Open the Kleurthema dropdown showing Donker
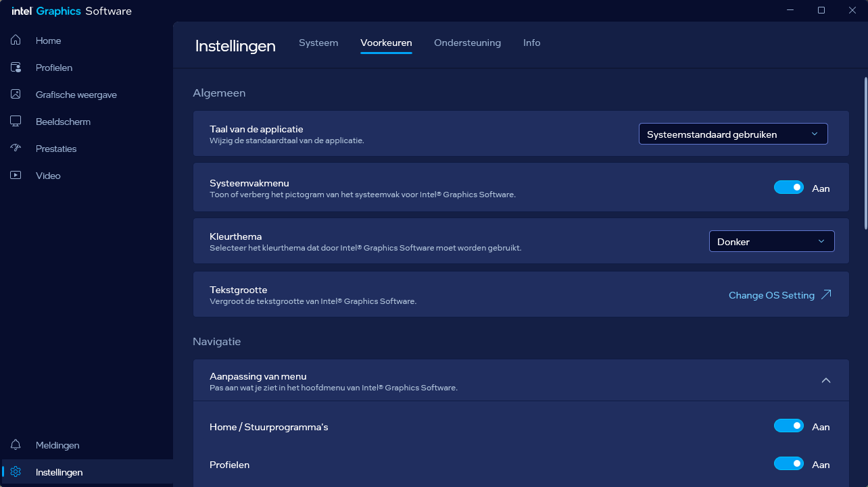Image resolution: width=868 pixels, height=487 pixels. pos(771,242)
